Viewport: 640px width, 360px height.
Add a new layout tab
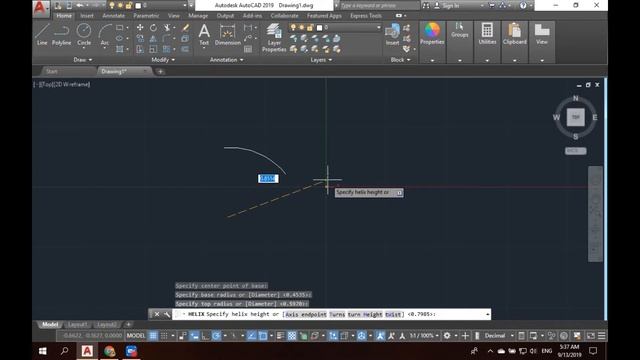click(128, 324)
